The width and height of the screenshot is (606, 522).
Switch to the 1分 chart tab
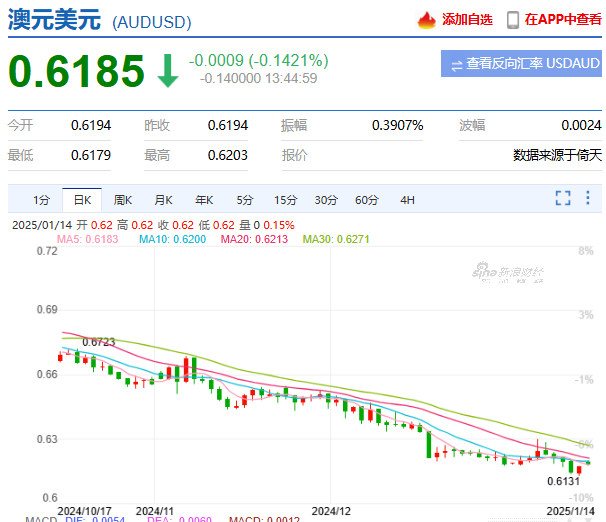(x=40, y=199)
